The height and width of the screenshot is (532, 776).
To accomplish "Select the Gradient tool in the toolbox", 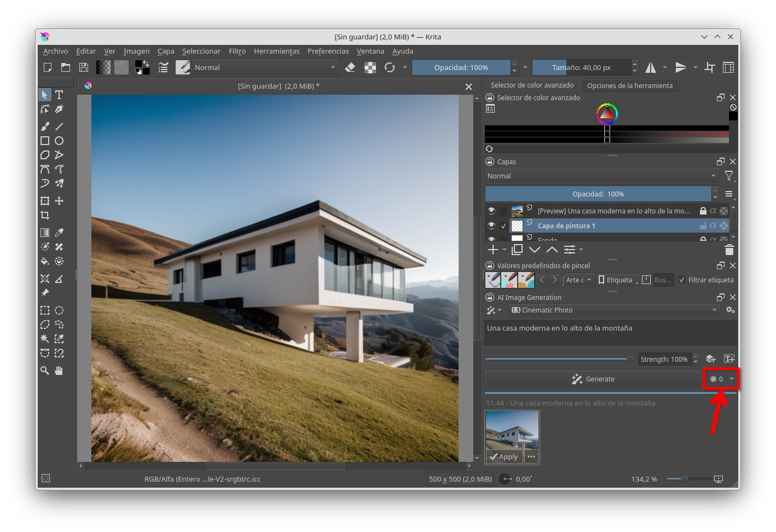I will point(45,233).
